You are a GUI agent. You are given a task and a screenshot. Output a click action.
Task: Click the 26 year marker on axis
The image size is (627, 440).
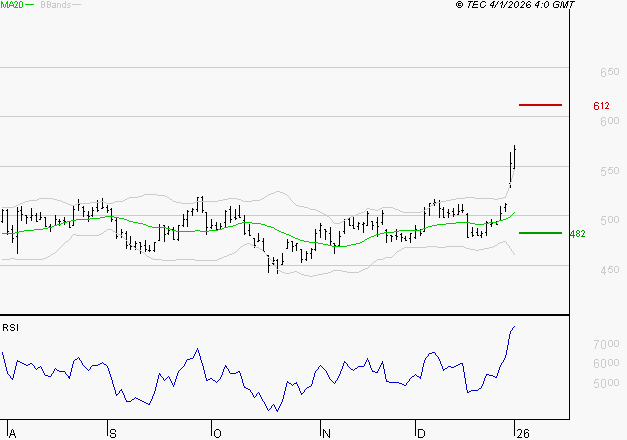pyautogui.click(x=521, y=432)
